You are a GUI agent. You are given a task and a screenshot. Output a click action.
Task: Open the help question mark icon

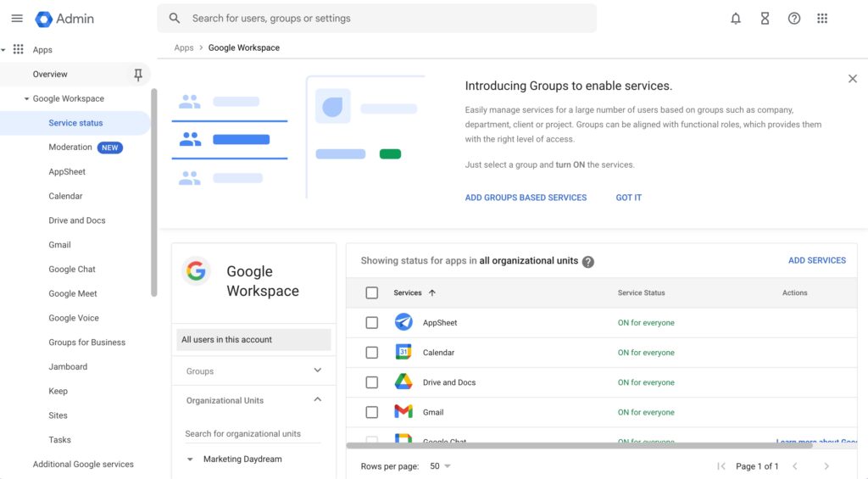(x=794, y=19)
